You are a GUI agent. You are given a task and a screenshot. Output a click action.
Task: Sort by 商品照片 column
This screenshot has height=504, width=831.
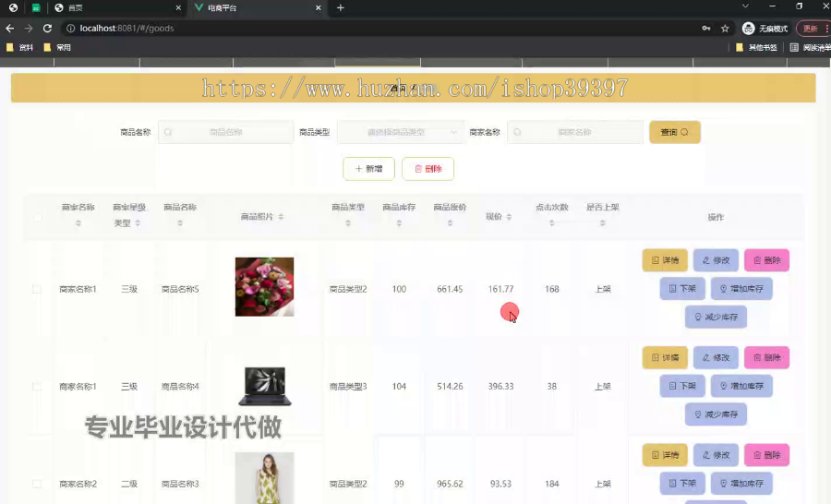281,216
